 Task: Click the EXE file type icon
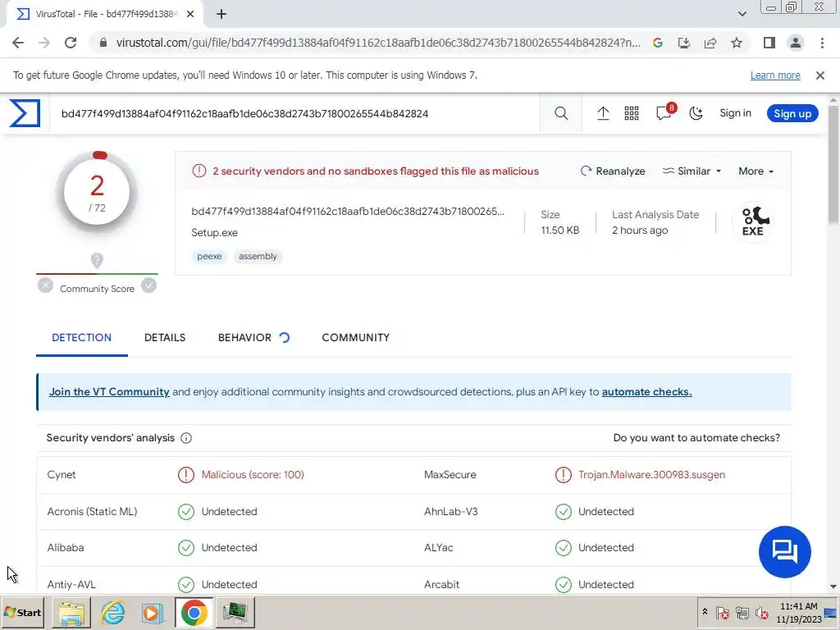click(753, 222)
